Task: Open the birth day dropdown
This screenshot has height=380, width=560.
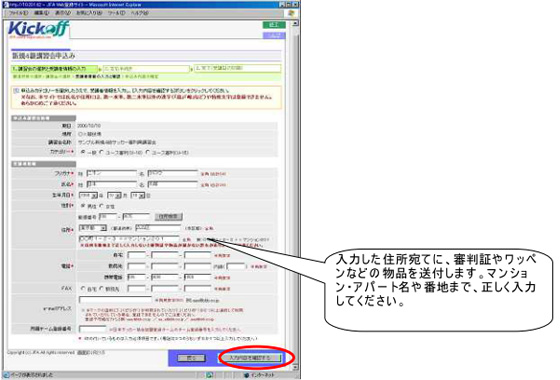Action: pos(138,195)
